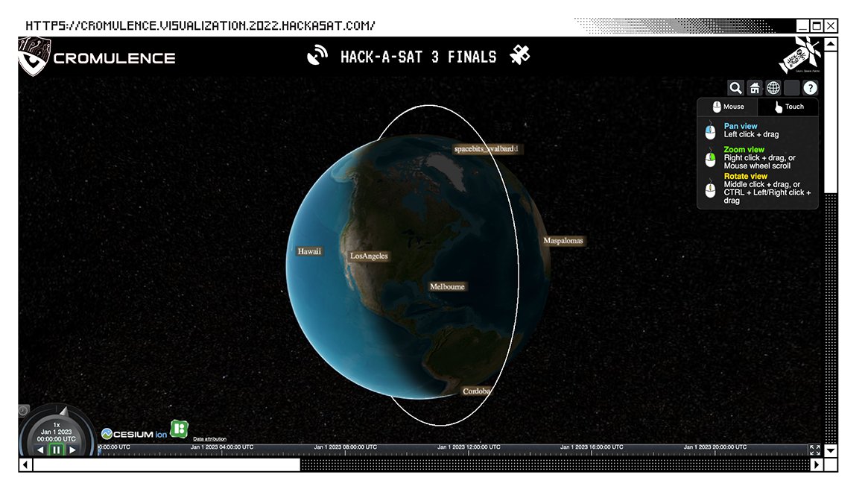This screenshot has height=501, width=868.
Task: Click the satellite dish icon beside title
Action: point(317,55)
